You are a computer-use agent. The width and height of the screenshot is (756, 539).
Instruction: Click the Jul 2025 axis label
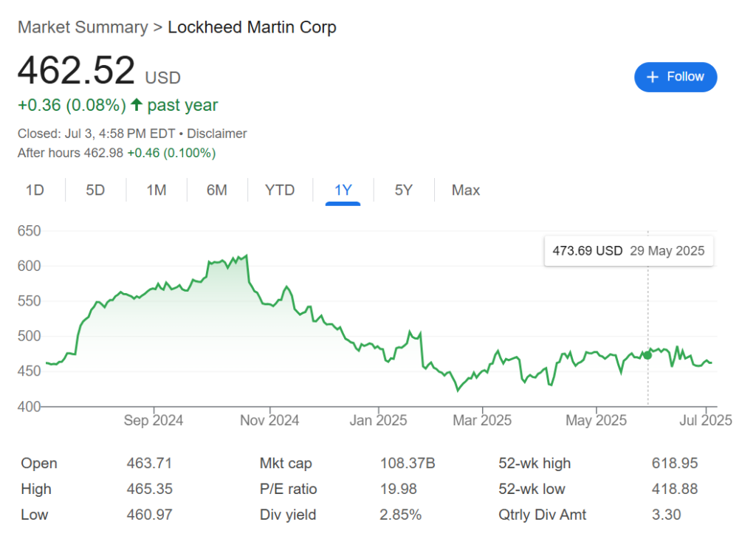(x=706, y=420)
